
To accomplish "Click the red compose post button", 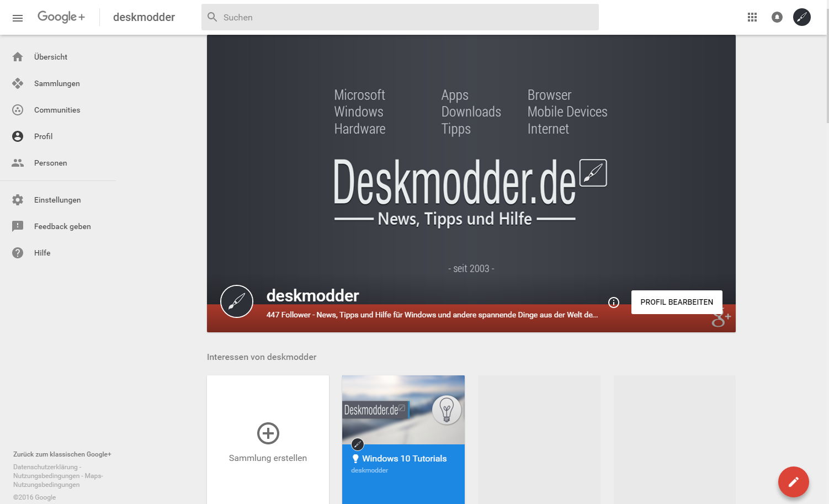I will 793,482.
